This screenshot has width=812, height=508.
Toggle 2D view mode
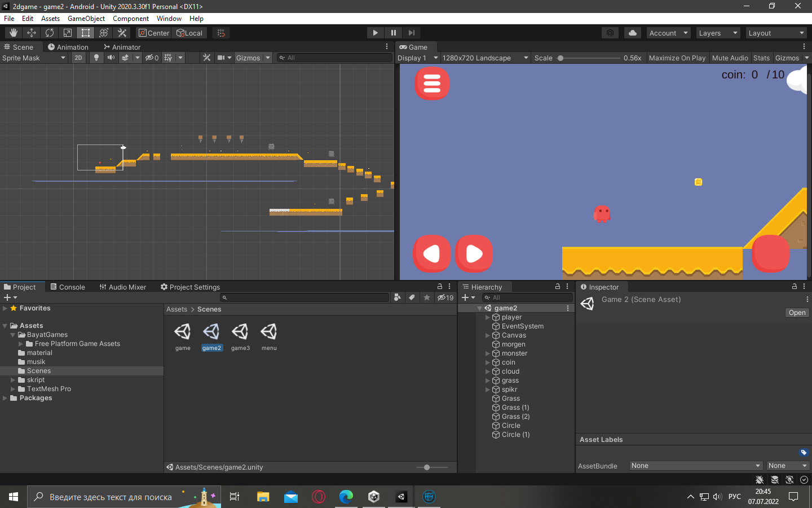(x=78, y=58)
